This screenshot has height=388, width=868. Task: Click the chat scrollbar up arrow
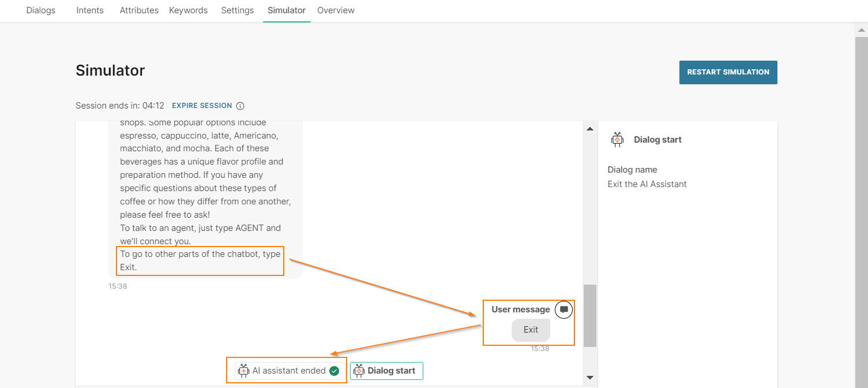pos(589,129)
